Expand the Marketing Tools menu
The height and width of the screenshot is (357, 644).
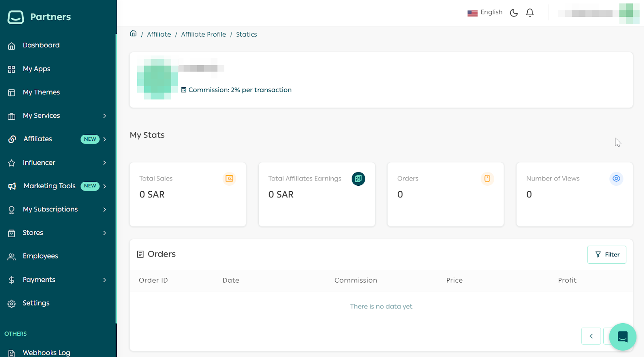104,186
